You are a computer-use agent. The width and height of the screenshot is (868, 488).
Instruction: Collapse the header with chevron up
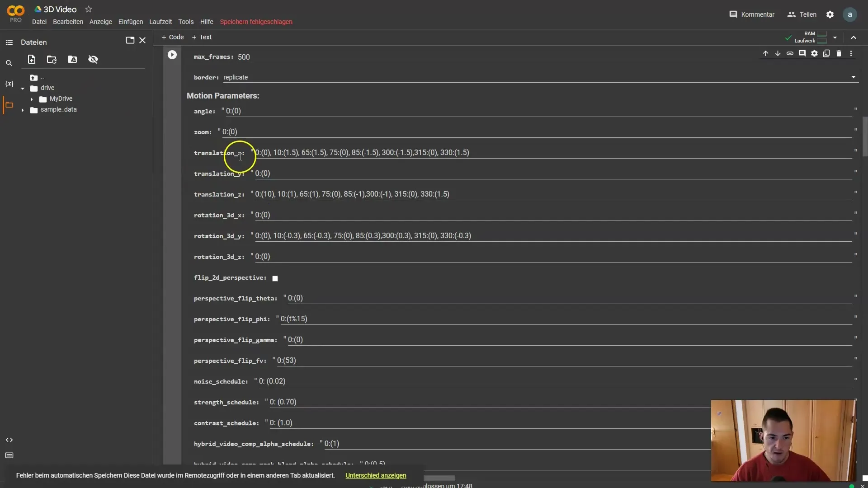(854, 38)
